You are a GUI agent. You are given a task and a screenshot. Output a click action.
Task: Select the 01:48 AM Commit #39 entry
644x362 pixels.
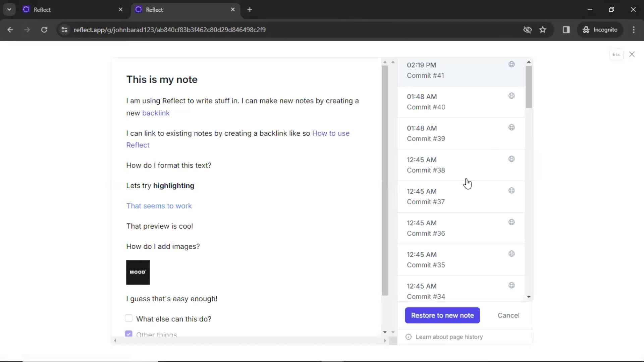461,133
